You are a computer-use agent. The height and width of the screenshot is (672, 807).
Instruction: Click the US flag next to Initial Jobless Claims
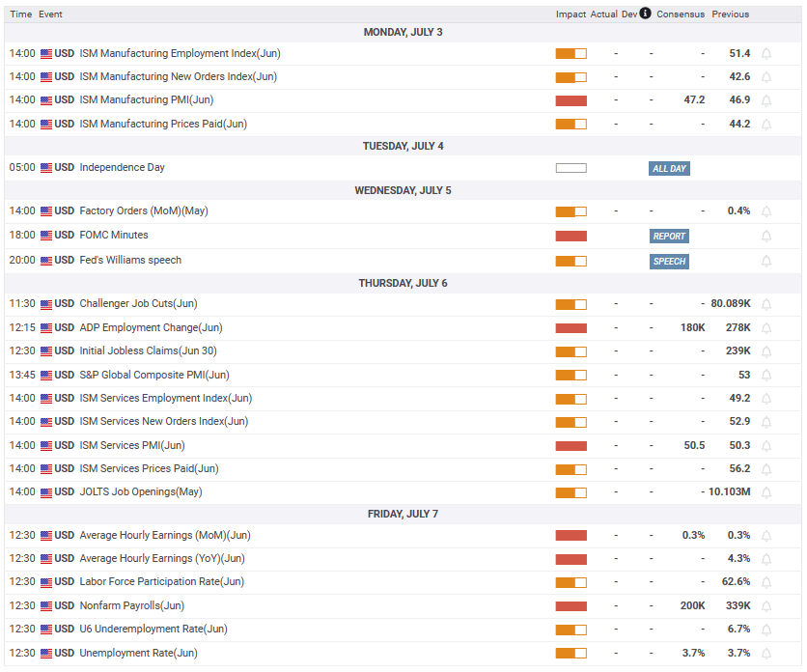tap(45, 350)
